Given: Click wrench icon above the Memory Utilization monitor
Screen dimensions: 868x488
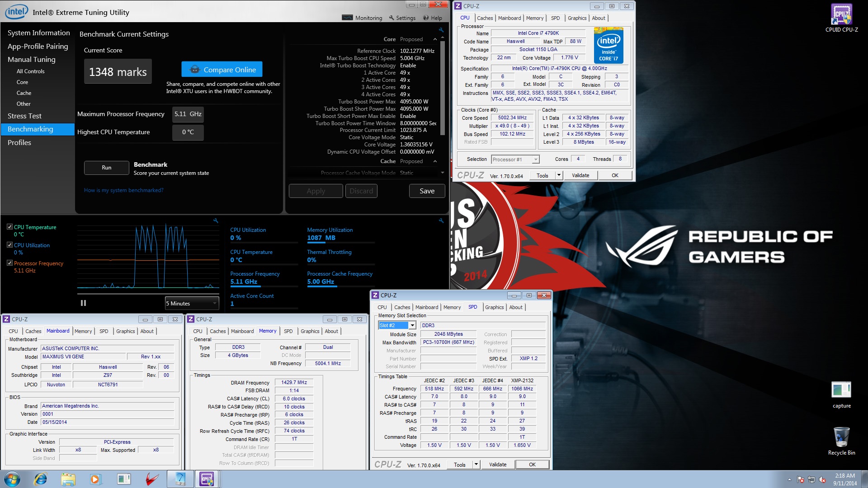Looking at the screenshot, I should (441, 221).
